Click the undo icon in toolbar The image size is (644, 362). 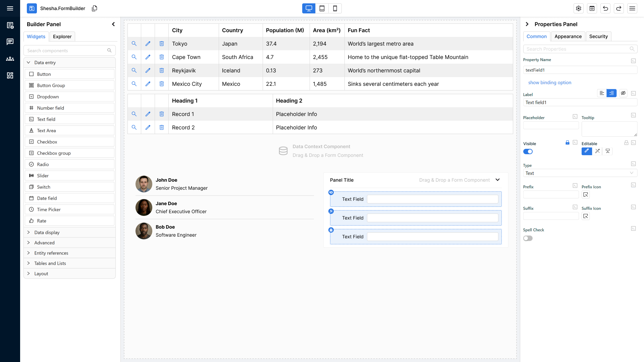pos(605,8)
